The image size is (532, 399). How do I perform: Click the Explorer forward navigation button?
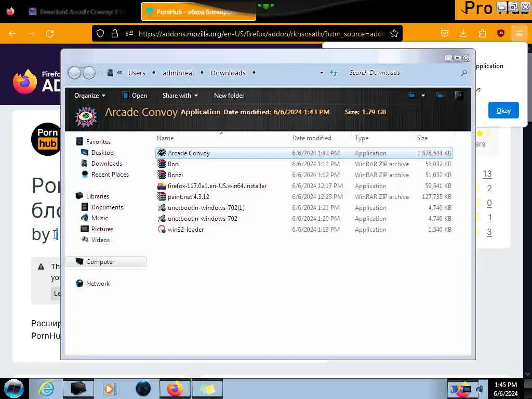point(89,73)
